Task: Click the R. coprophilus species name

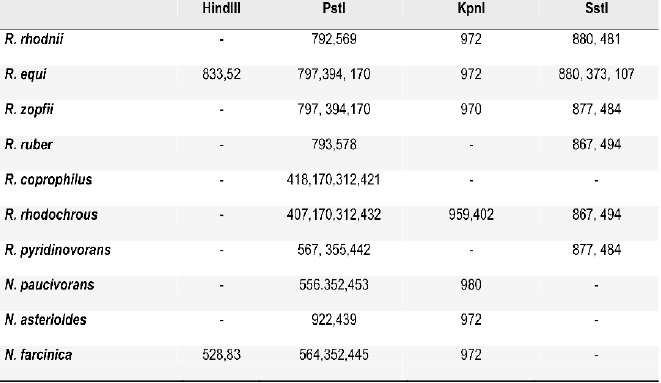Action: pos(48,180)
